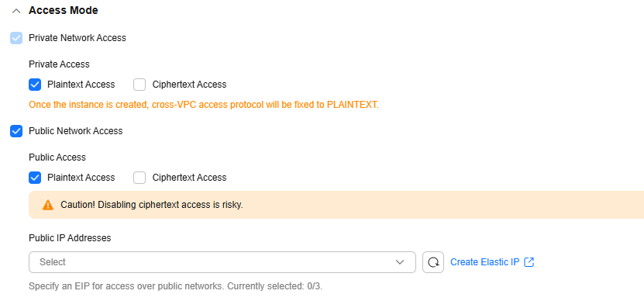This screenshot has width=644, height=301.
Task: Click the external link icon beside Create Elastic IP
Action: (x=529, y=262)
